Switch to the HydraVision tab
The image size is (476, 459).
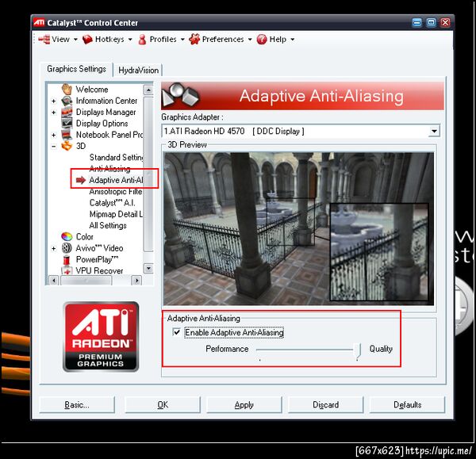[x=138, y=70]
